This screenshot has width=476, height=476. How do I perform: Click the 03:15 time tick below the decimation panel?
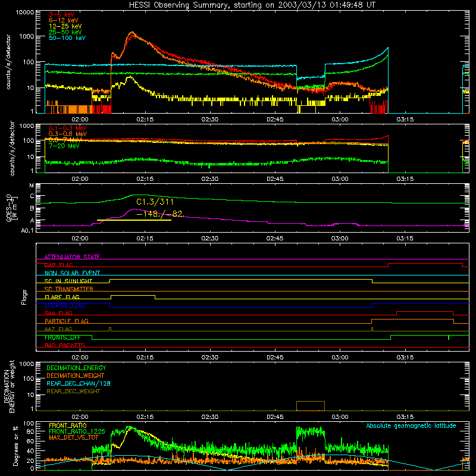(x=405, y=417)
